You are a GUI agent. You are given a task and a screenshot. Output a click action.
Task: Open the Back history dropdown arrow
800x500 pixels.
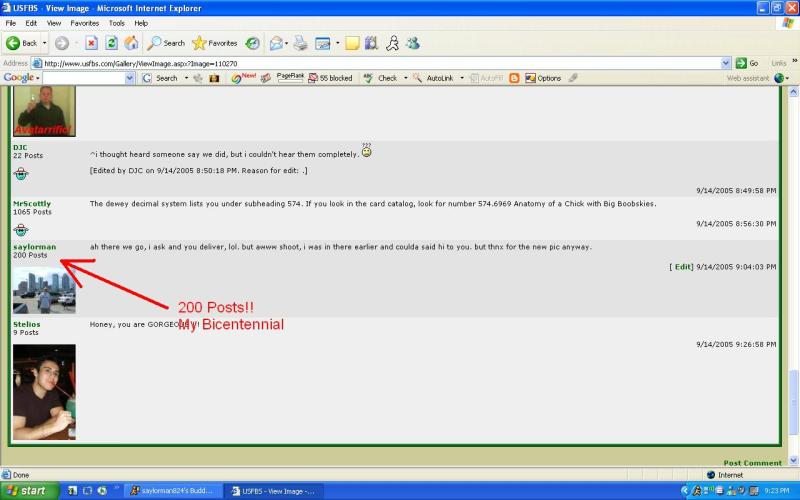pyautogui.click(x=44, y=43)
